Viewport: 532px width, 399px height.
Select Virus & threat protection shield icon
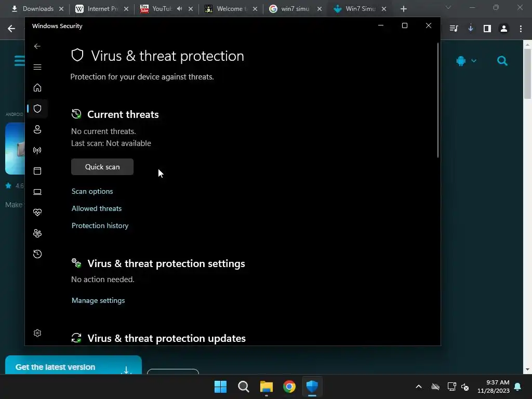[37, 109]
